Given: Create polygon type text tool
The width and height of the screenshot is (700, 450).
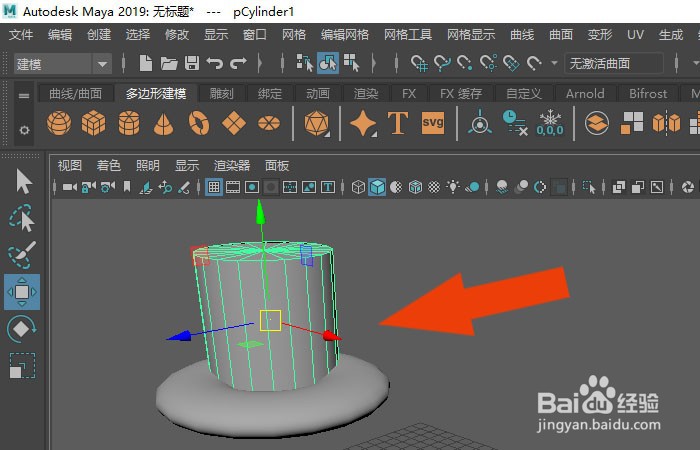Looking at the screenshot, I should pos(398,123).
